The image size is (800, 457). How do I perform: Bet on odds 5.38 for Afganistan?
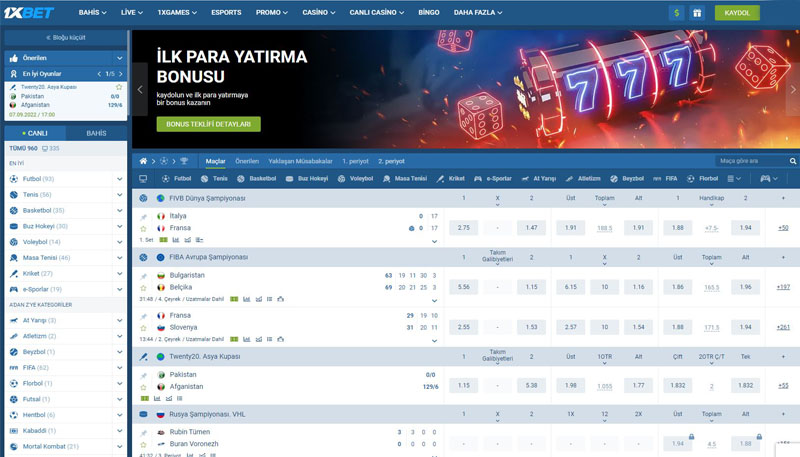(x=531, y=386)
